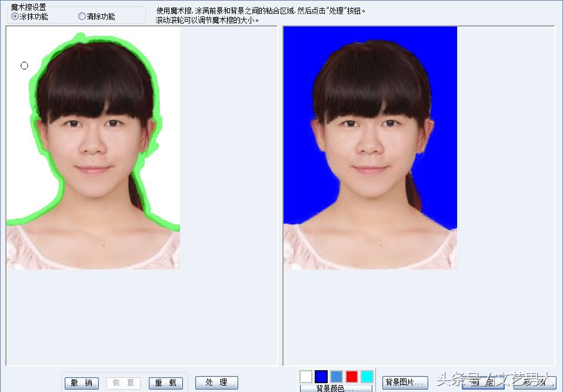Open the 背景图片... image chooser
Image resolution: width=563 pixels, height=392 pixels.
pos(405,383)
